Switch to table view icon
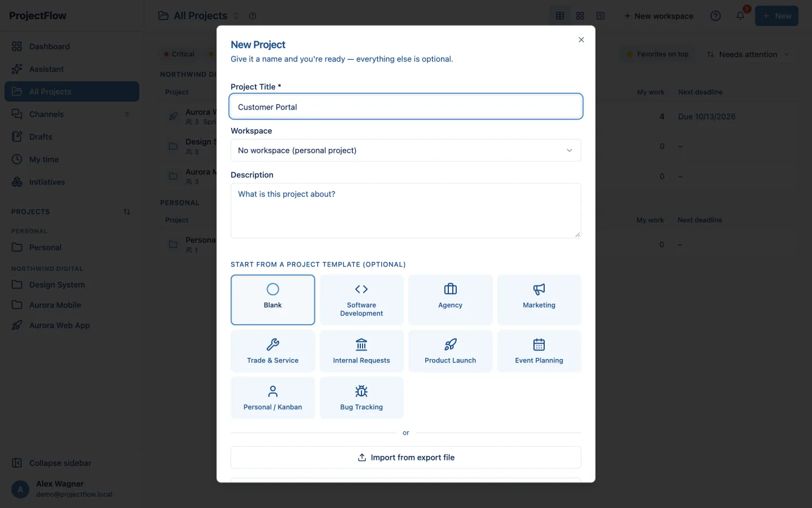This screenshot has height=508, width=812. coord(560,16)
